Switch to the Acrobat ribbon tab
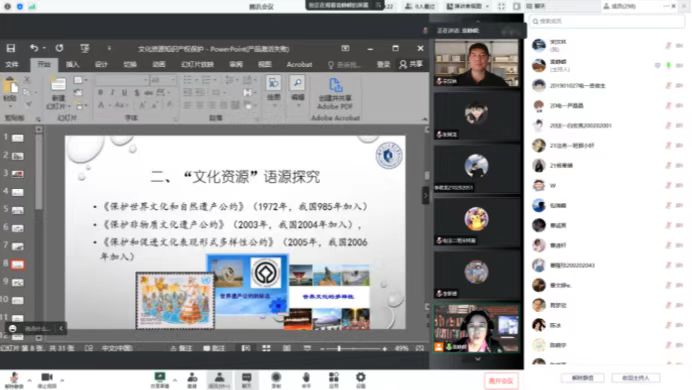The image size is (692, 390). (x=299, y=64)
